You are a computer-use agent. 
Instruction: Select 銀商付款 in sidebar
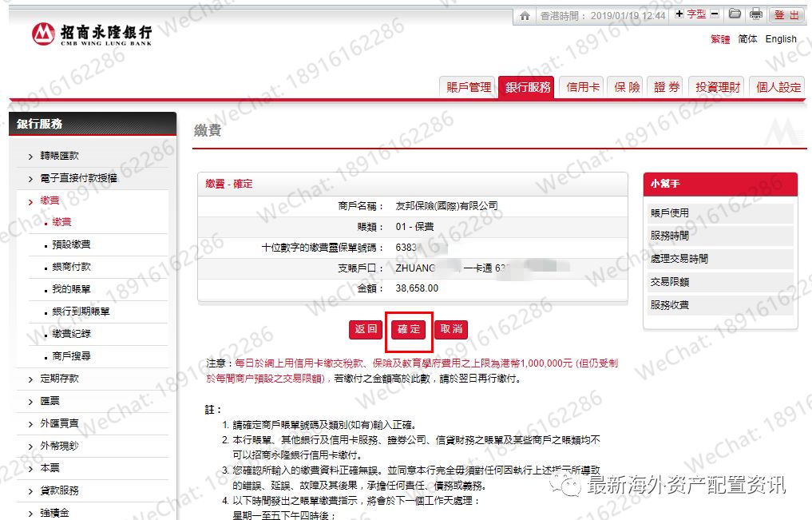(71, 267)
